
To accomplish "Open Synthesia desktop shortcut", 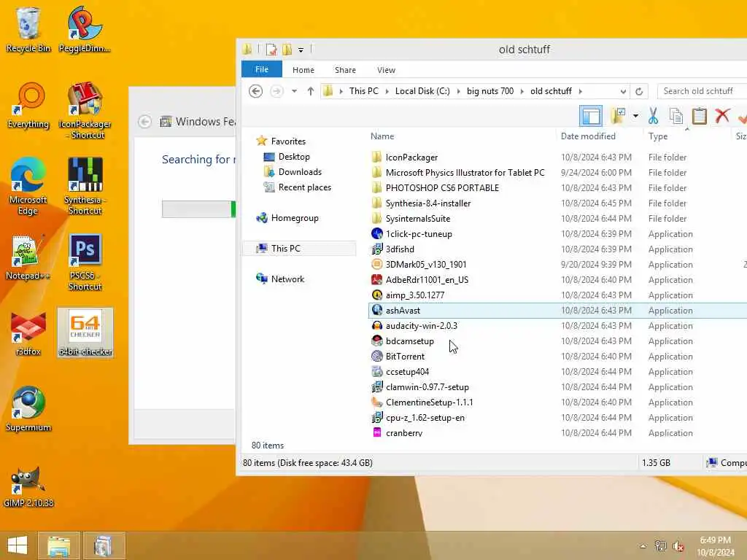I will click(x=85, y=186).
